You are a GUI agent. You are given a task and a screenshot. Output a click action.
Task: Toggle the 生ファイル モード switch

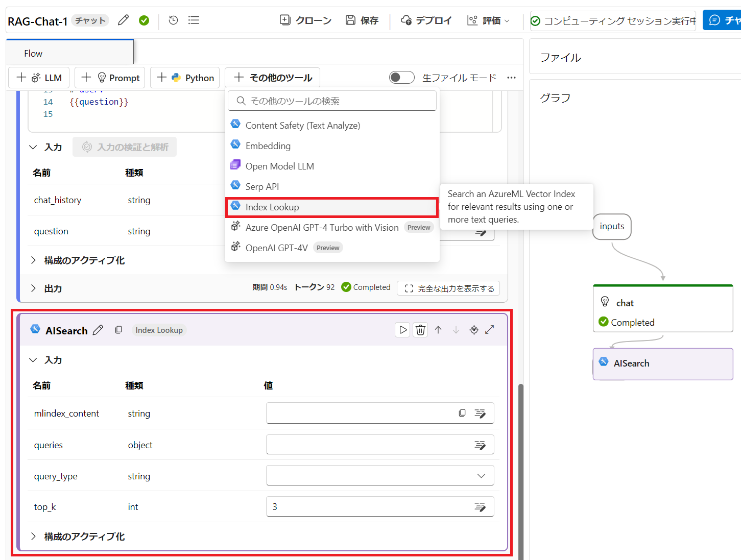pos(402,78)
